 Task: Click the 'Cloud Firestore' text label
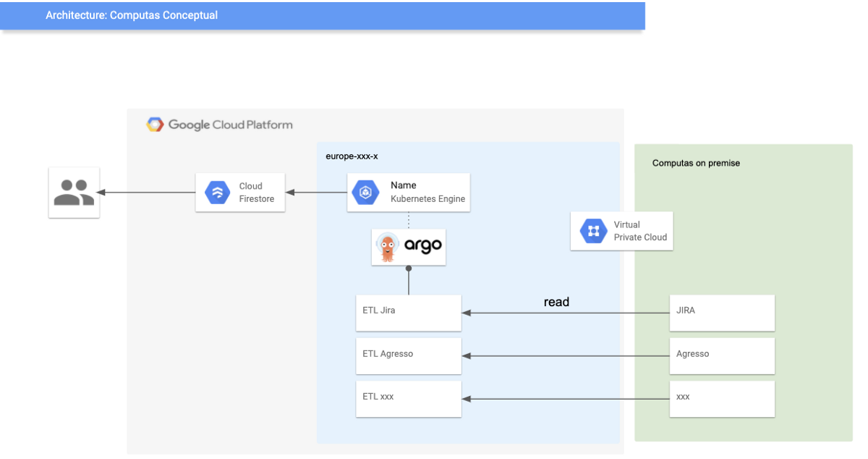(x=256, y=193)
